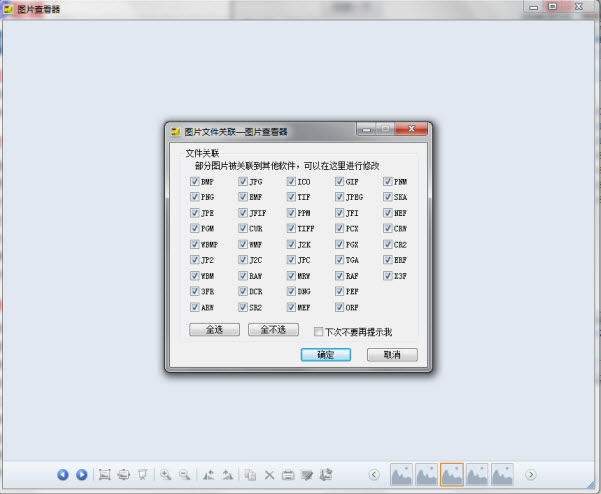Go to the previous image using the blue left arrow
Image resolution: width=601 pixels, height=494 pixels.
tap(63, 475)
